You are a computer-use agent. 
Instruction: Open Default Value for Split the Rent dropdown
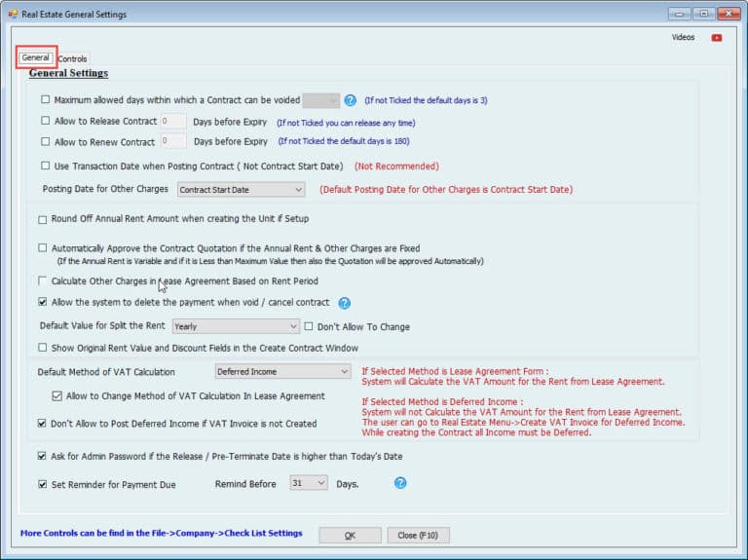point(236,326)
